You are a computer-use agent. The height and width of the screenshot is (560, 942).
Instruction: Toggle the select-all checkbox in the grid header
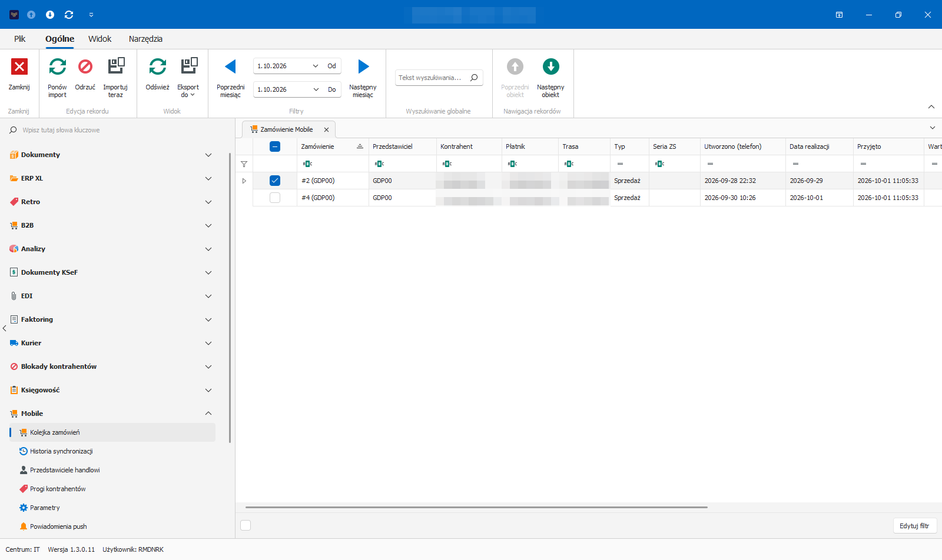275,146
